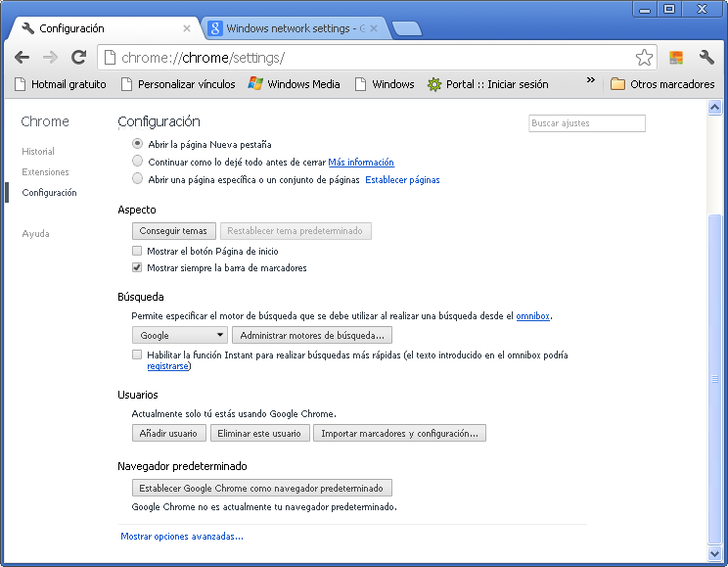
Task: Open Extensiones in the sidebar
Action: pos(45,172)
